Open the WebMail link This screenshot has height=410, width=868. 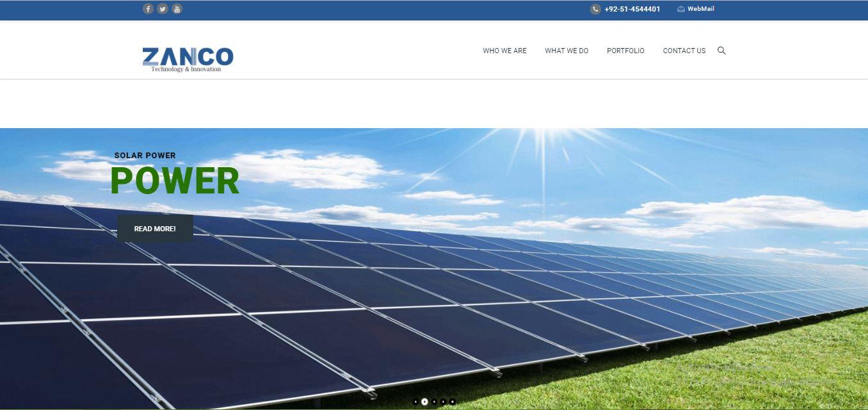[701, 9]
